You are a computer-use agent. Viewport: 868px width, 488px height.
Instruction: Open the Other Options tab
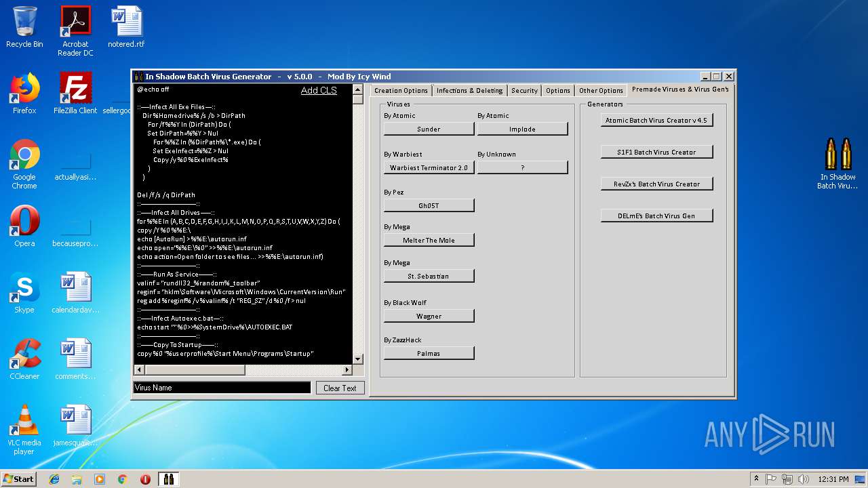601,91
